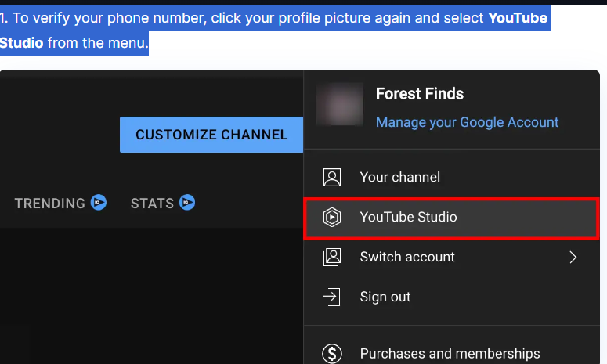Image resolution: width=607 pixels, height=364 pixels.
Task: Expand the Switch account submenu chevron
Action: tap(573, 257)
